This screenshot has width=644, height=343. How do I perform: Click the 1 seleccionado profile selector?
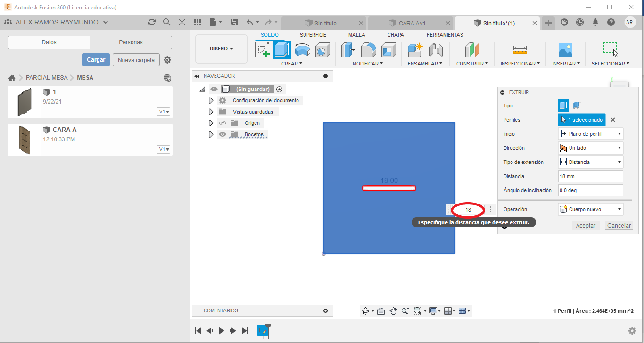(582, 120)
